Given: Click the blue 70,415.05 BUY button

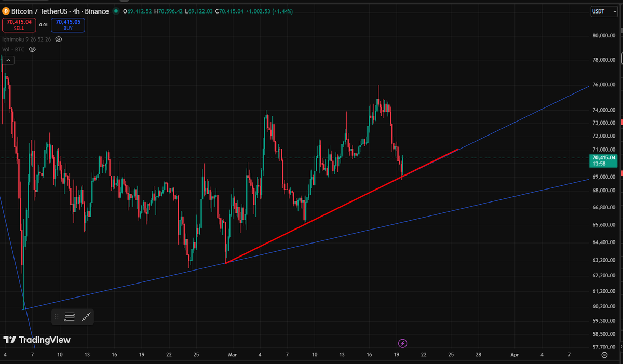Looking at the screenshot, I should click(67, 25).
